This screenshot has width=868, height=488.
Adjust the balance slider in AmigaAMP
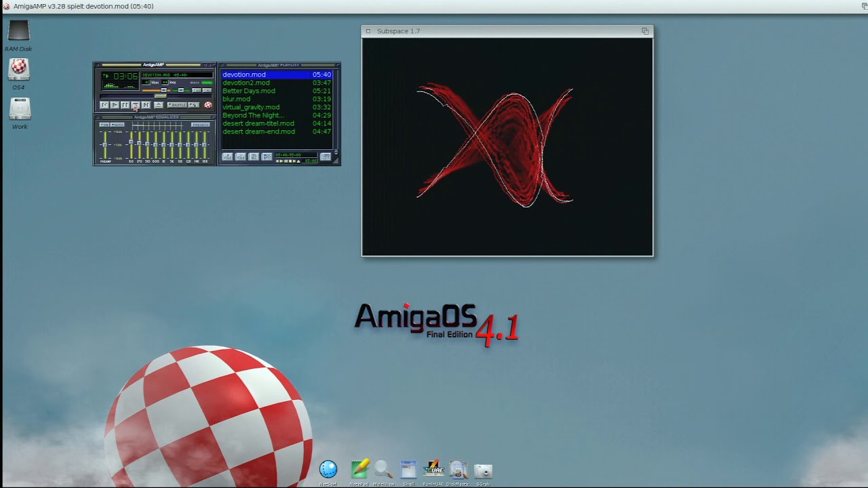coord(181,90)
